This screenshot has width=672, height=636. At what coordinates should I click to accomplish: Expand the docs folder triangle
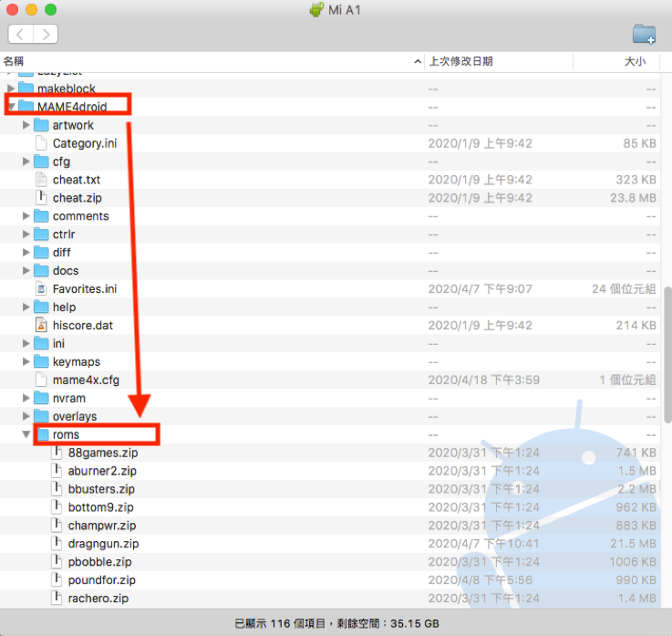tap(26, 271)
